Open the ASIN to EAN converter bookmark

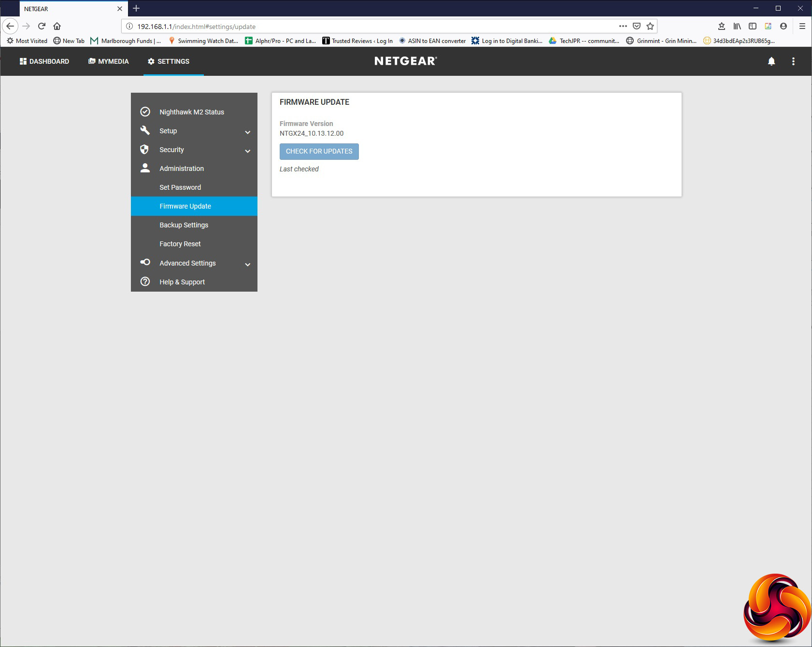pyautogui.click(x=432, y=41)
